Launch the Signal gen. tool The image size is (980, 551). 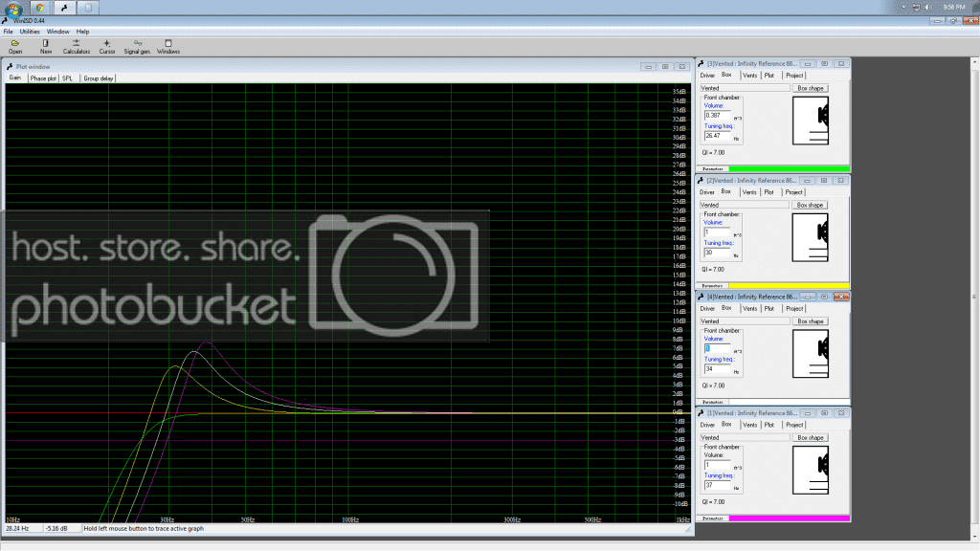137,47
